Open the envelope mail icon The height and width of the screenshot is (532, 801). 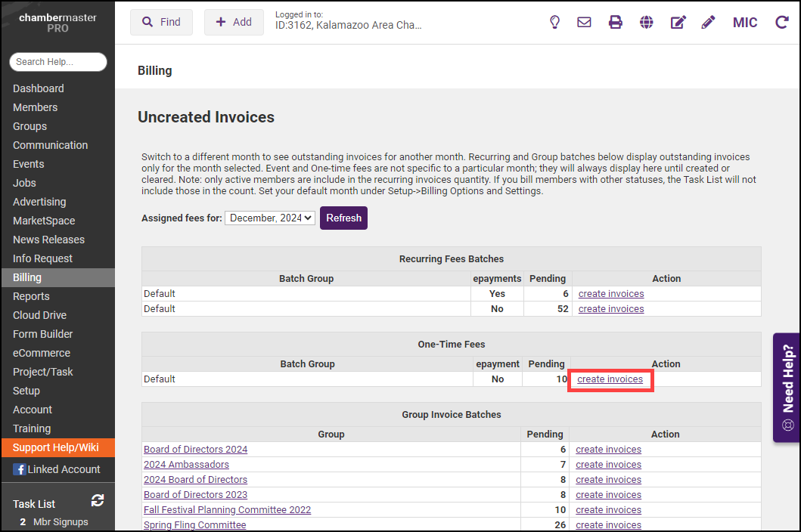coord(584,22)
